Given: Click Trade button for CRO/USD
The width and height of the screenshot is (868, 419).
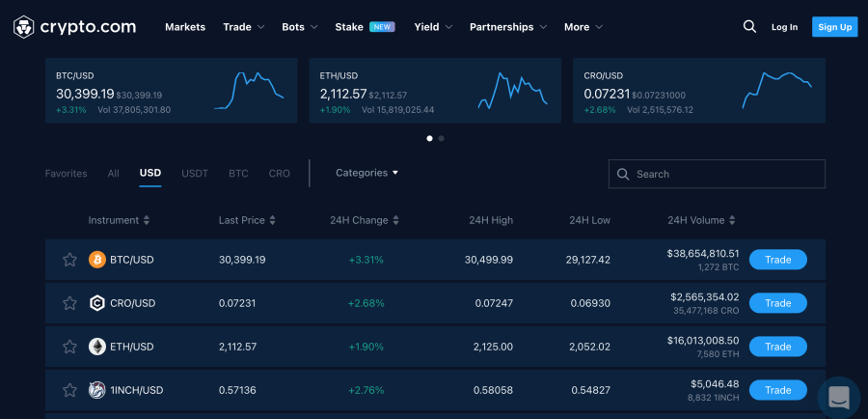Looking at the screenshot, I should 777,303.
